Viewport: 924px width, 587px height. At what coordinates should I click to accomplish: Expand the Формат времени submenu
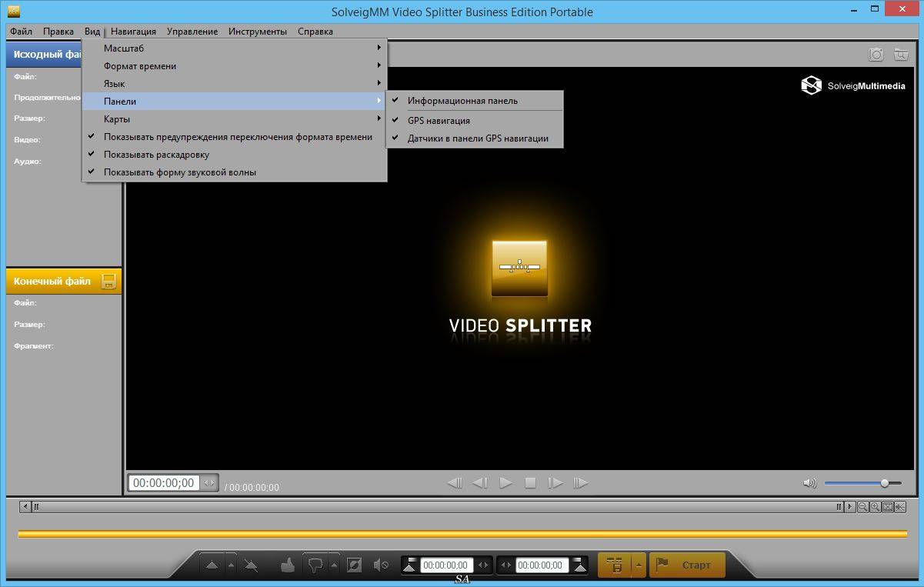click(234, 66)
